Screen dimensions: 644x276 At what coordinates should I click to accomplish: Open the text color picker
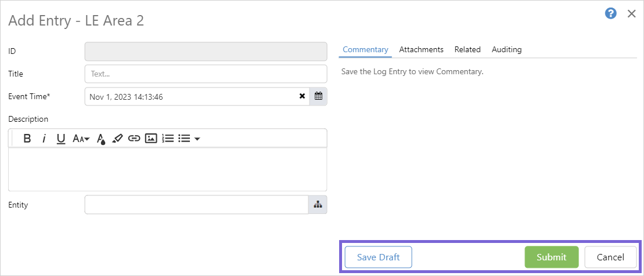click(100, 139)
